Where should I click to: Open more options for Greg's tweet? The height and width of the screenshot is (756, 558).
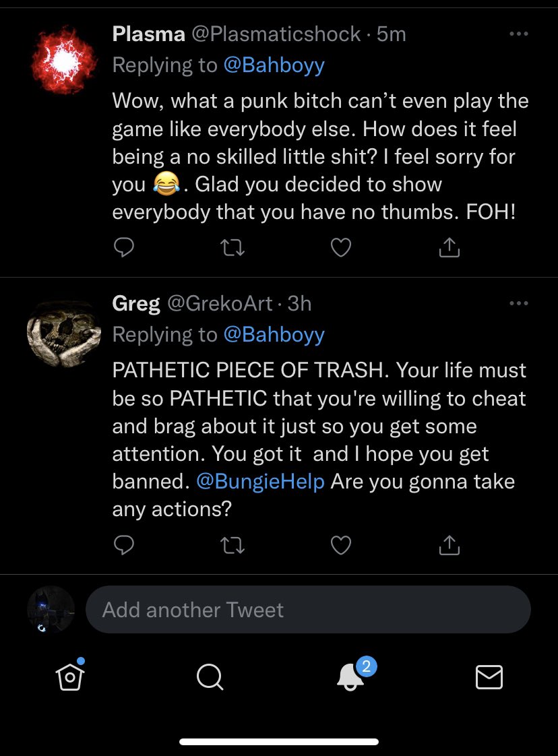pyautogui.click(x=519, y=303)
